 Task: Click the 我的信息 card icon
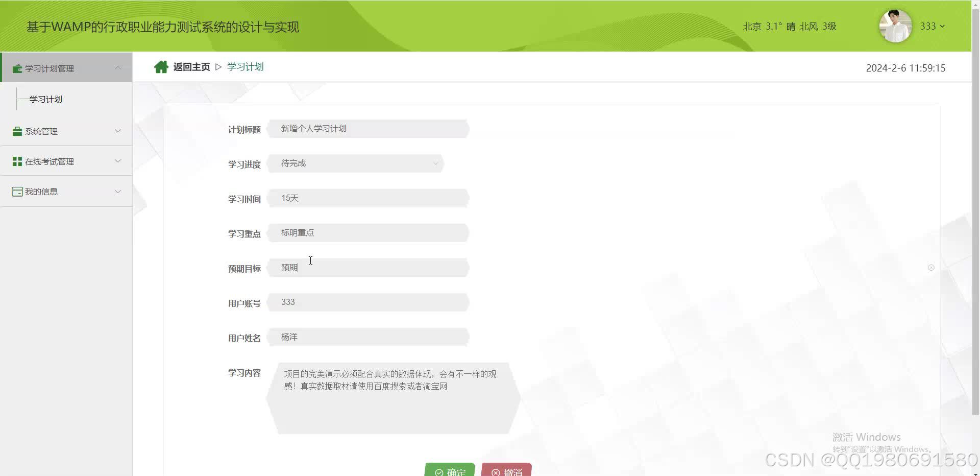coord(17,192)
